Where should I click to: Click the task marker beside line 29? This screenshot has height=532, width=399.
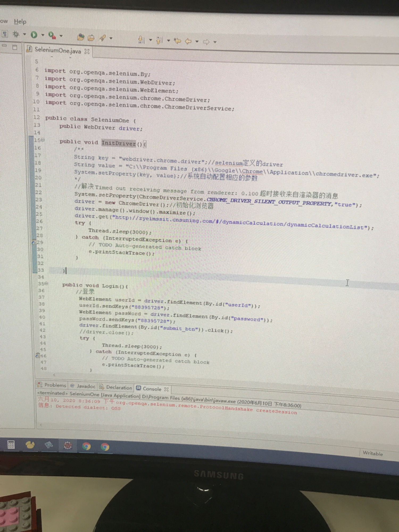[x=34, y=242]
